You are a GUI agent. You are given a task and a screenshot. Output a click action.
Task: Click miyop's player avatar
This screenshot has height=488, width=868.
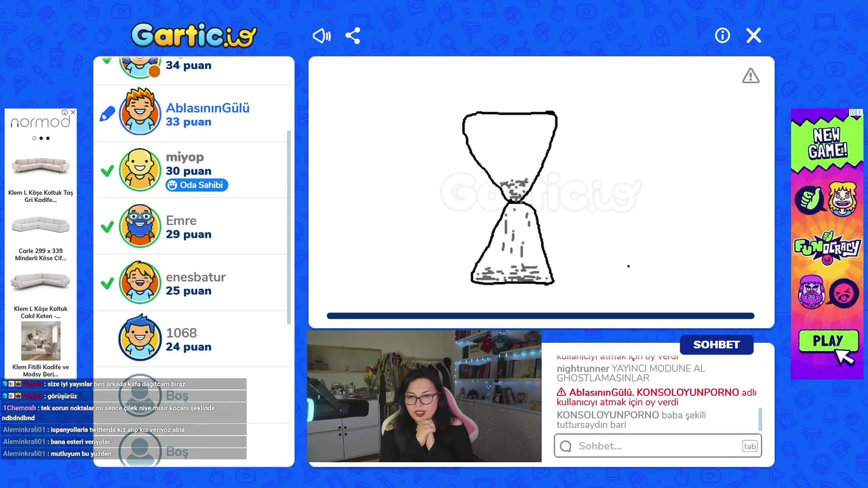point(140,169)
